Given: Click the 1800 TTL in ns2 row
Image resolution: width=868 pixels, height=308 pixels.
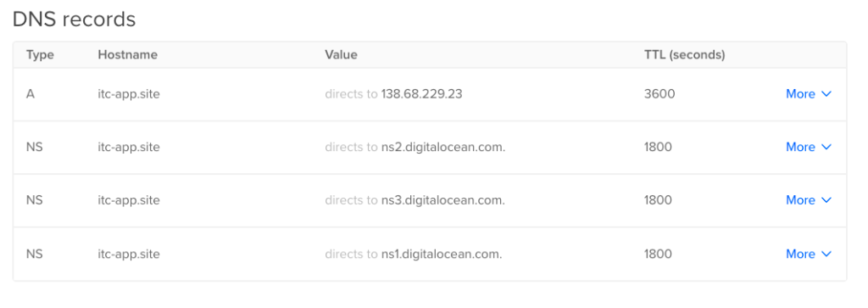Looking at the screenshot, I should pos(658,147).
